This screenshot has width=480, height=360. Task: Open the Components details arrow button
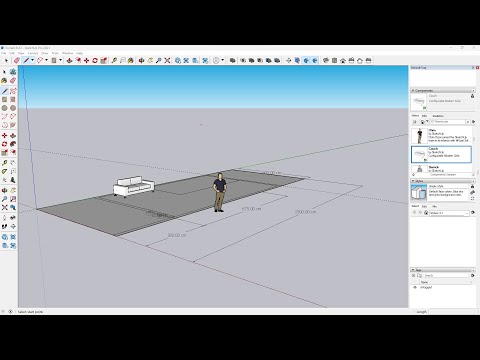pos(473,122)
